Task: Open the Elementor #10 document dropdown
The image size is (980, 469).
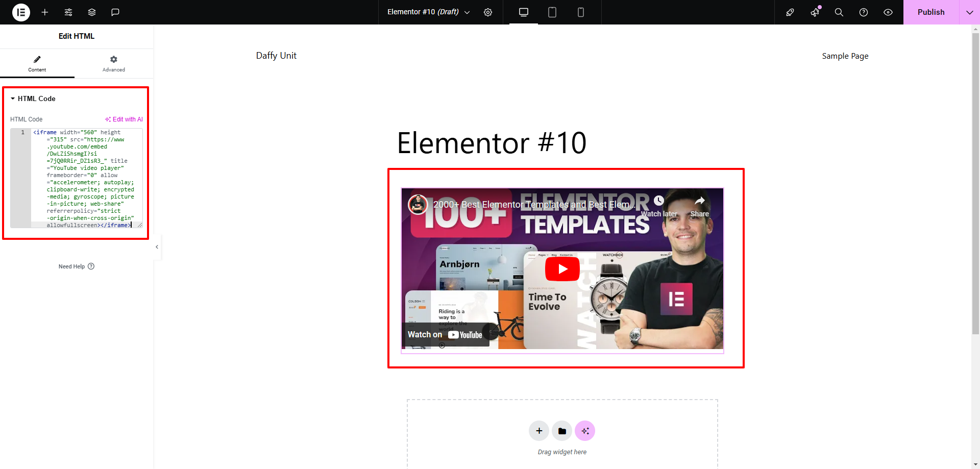Action: point(429,12)
